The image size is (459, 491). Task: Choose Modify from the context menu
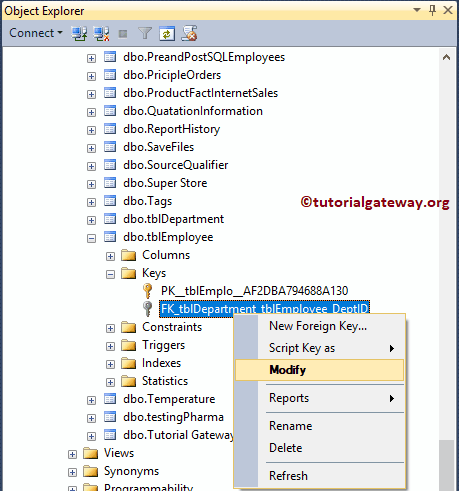click(319, 370)
